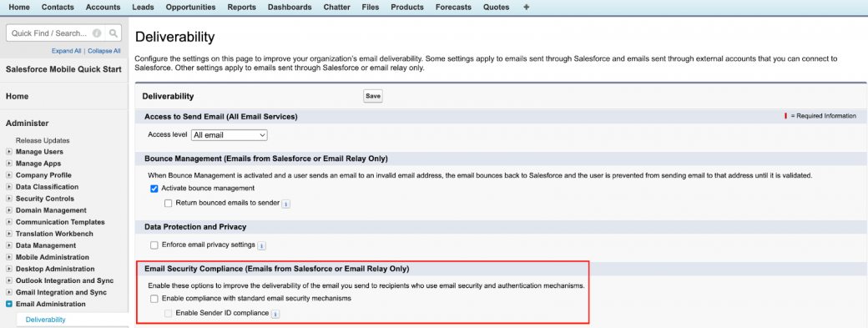
Task: Open the Leads tab
Action: [x=144, y=8]
